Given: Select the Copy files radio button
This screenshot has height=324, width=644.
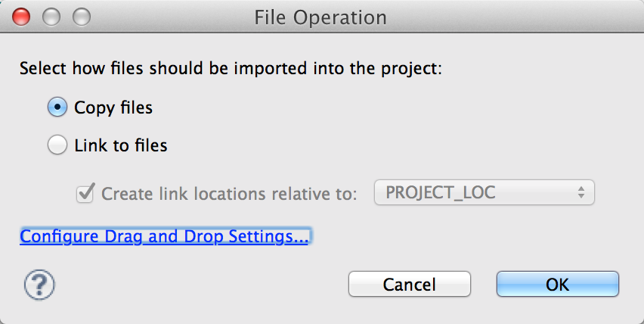Looking at the screenshot, I should point(57,107).
